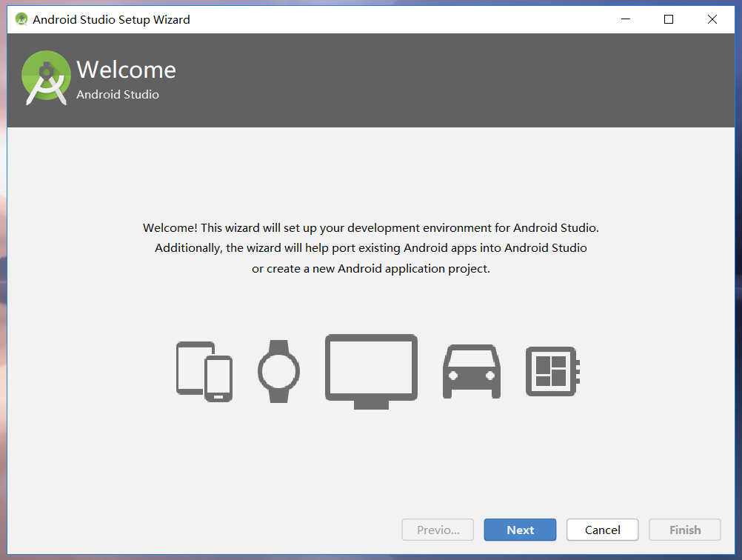Click the Android Auto car icon
This screenshot has width=742, height=560.
(471, 370)
